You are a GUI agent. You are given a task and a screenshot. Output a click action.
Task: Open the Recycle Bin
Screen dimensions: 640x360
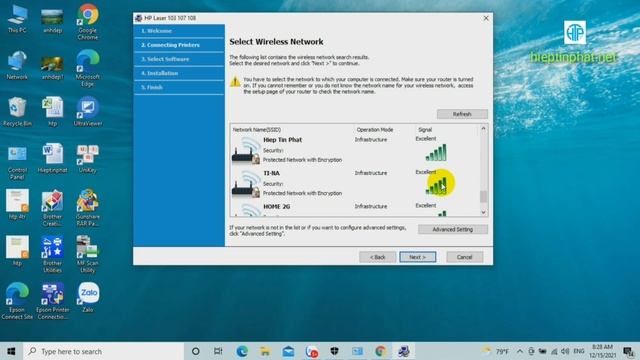pyautogui.click(x=17, y=111)
